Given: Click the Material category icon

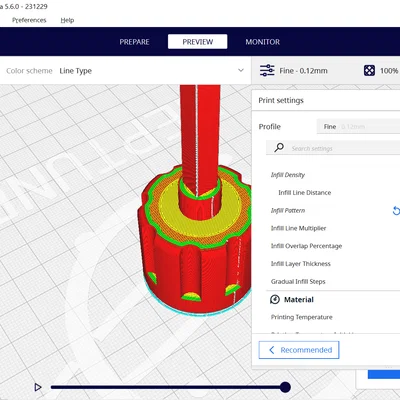Looking at the screenshot, I should coord(275,299).
